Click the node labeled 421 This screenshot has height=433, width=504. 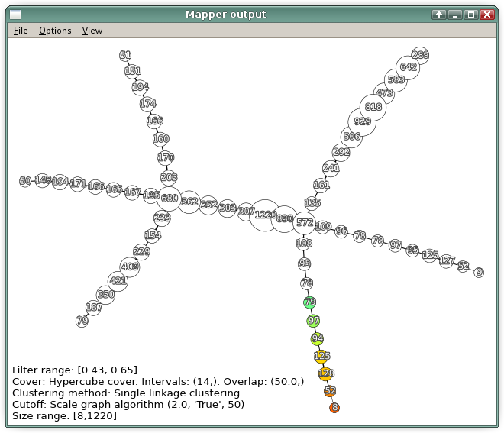[x=118, y=281]
